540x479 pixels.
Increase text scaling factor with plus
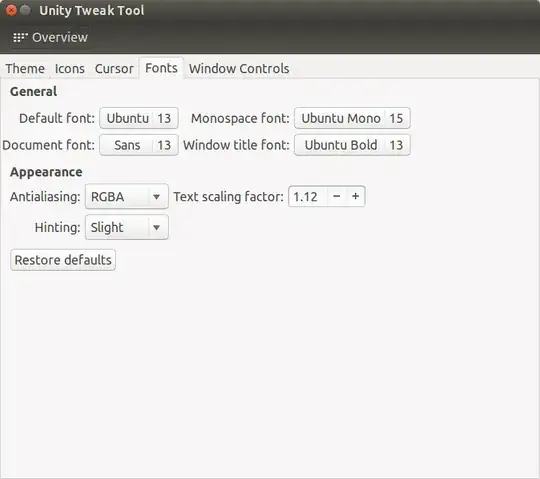(355, 197)
